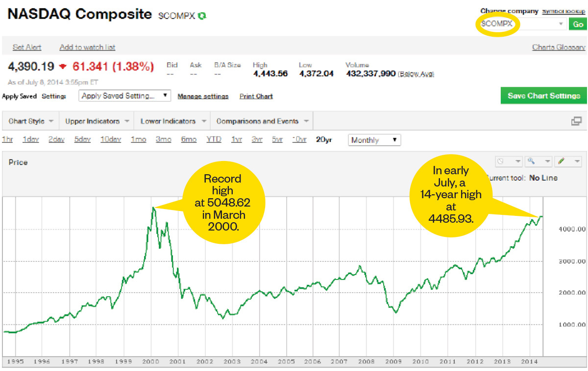This screenshot has width=588, height=371.
Task: Open Comparisons and Events dropdown
Action: (x=262, y=121)
